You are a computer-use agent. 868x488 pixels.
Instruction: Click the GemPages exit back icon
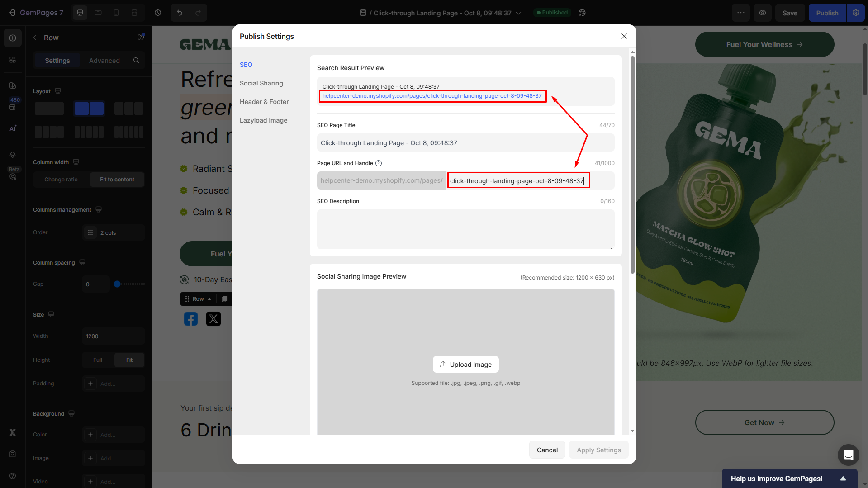(12, 13)
